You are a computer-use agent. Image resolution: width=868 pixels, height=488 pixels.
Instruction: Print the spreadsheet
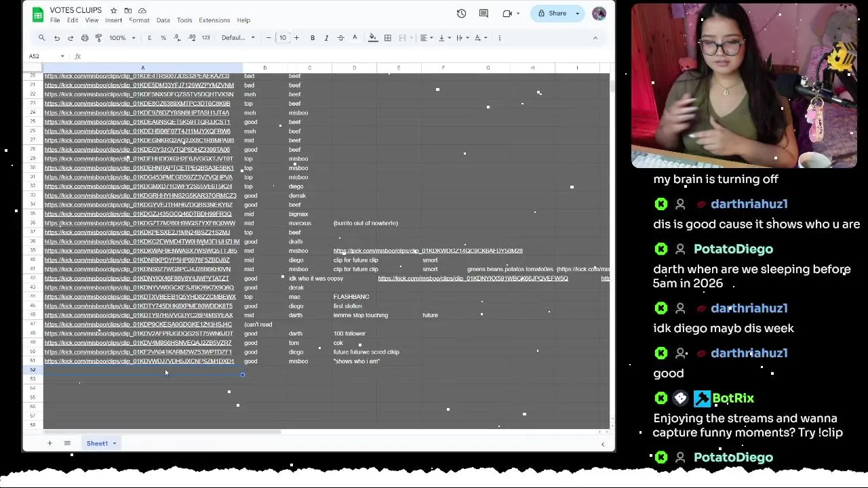click(x=85, y=38)
